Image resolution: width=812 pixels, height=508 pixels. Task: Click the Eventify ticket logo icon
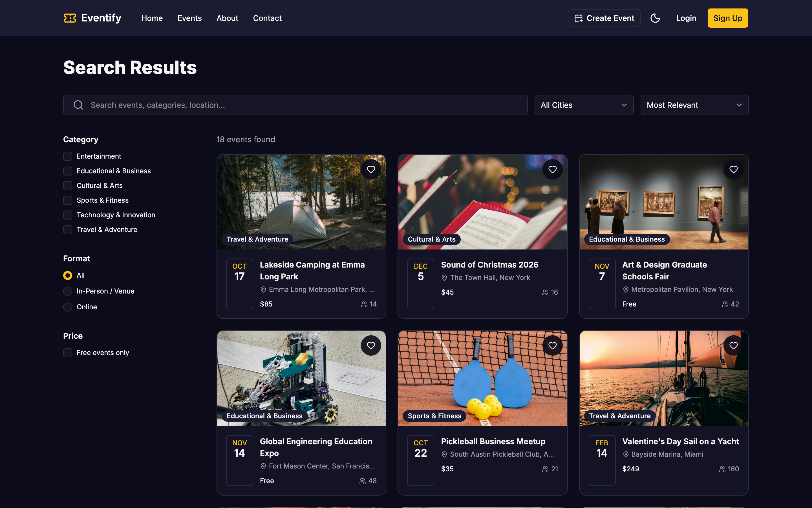(70, 18)
